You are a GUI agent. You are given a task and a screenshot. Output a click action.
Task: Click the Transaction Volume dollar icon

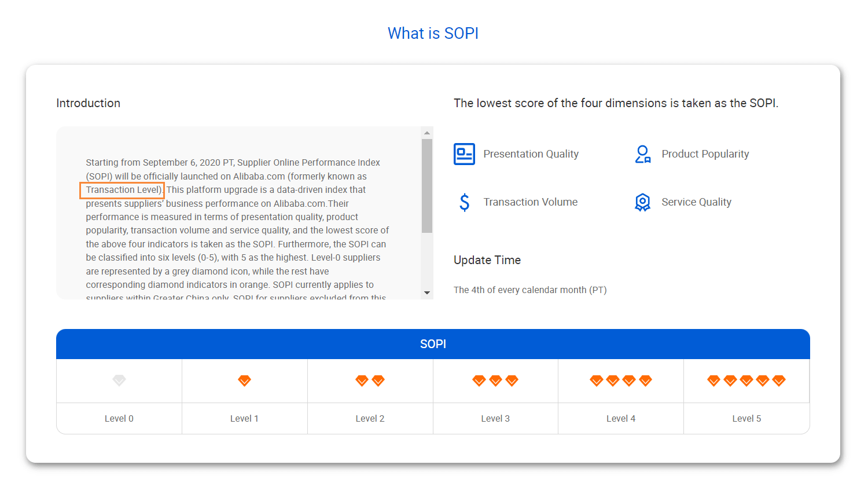pos(464,202)
